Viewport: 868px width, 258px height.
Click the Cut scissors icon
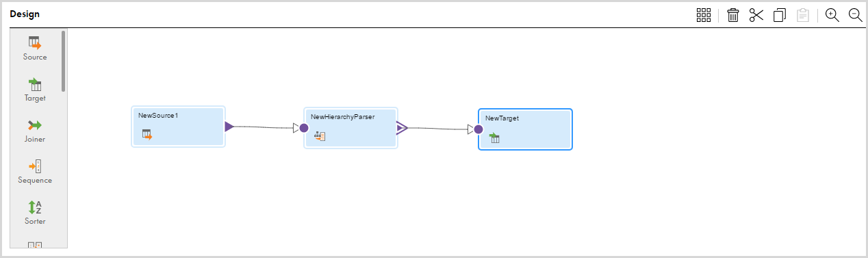pyautogui.click(x=756, y=15)
